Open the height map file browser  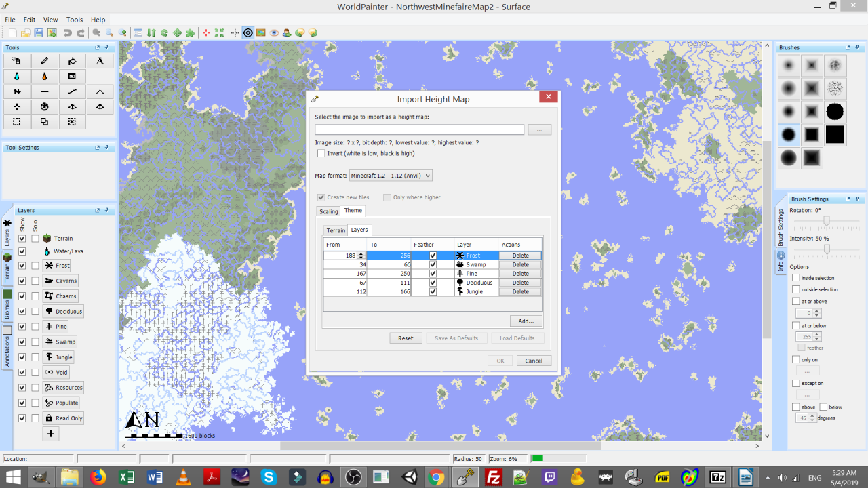539,129
